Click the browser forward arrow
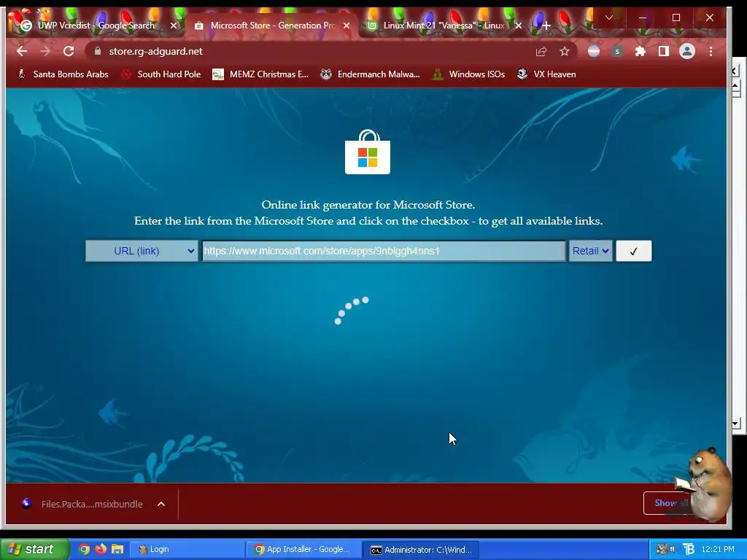 (45, 52)
